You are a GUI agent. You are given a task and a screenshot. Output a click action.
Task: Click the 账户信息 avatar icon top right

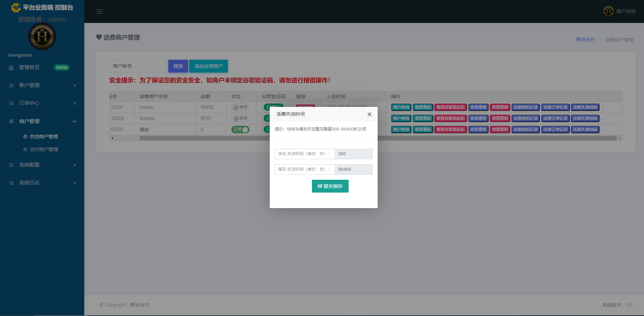coord(608,11)
